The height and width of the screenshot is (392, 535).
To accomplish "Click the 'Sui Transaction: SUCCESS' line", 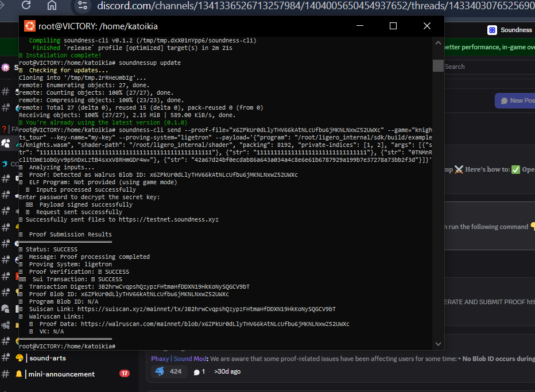I will [x=71, y=279].
